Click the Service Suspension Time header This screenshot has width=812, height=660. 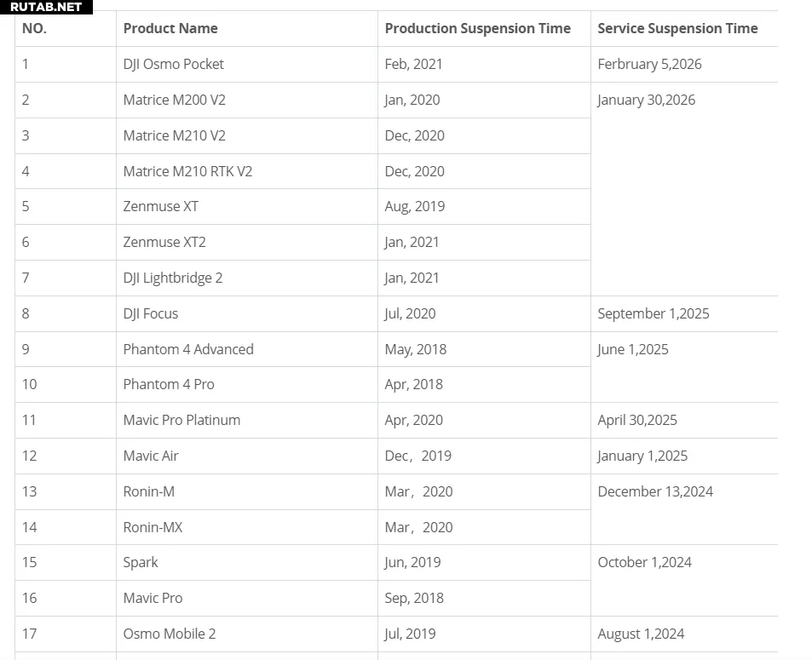tap(677, 28)
